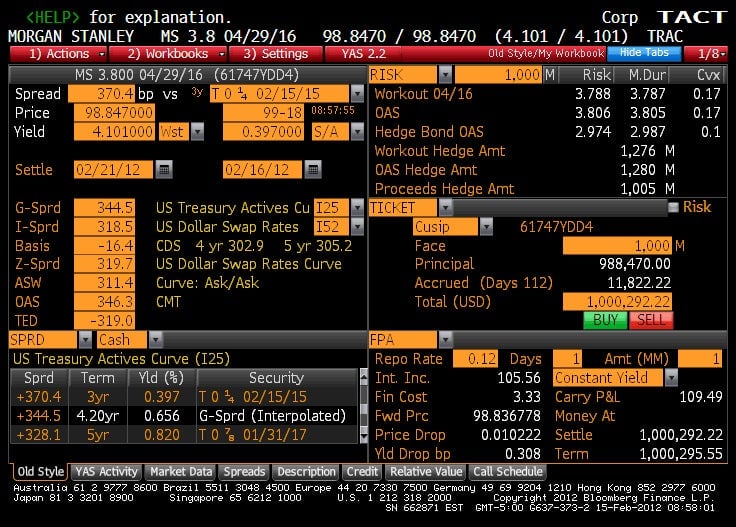Expand the RISK panel dropdown

tap(445, 74)
